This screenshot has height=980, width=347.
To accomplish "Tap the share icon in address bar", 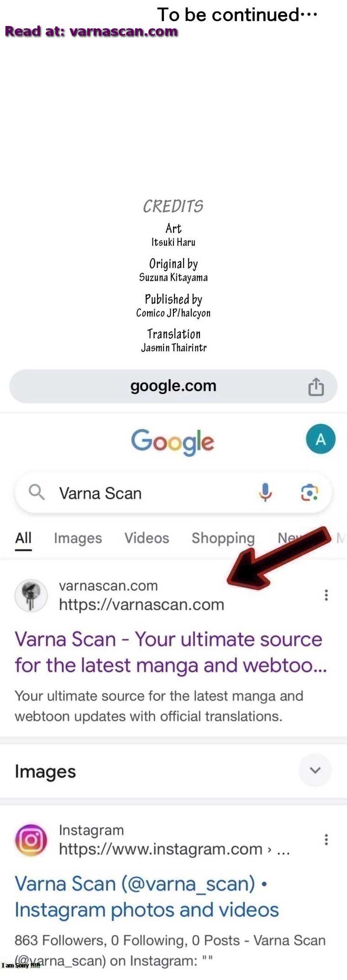I will tap(316, 387).
